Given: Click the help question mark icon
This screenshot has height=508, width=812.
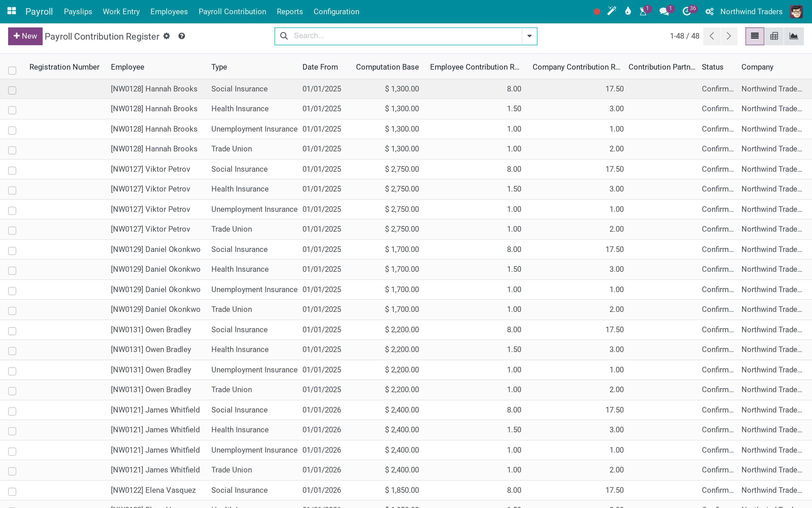Looking at the screenshot, I should click(x=181, y=36).
